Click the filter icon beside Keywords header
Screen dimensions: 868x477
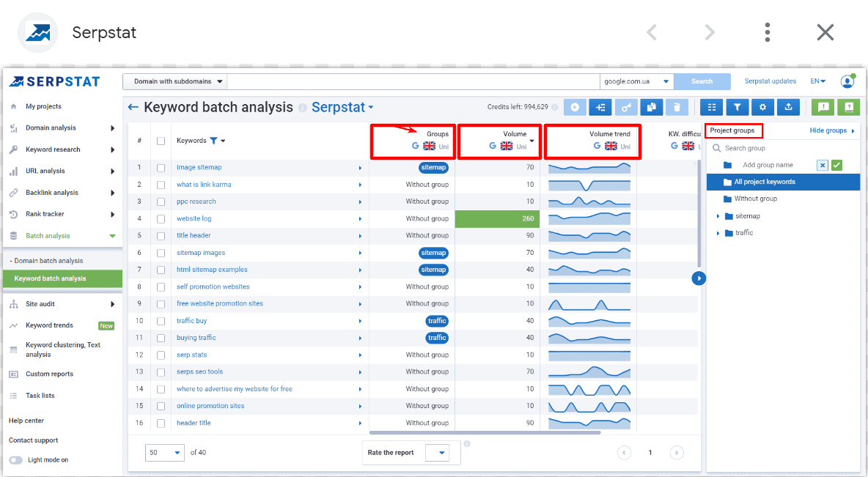tap(213, 141)
